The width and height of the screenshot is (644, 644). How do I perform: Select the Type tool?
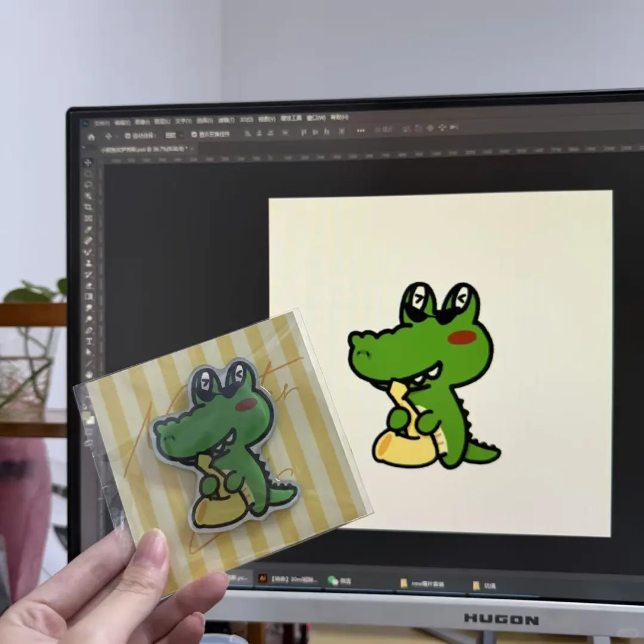(89, 340)
